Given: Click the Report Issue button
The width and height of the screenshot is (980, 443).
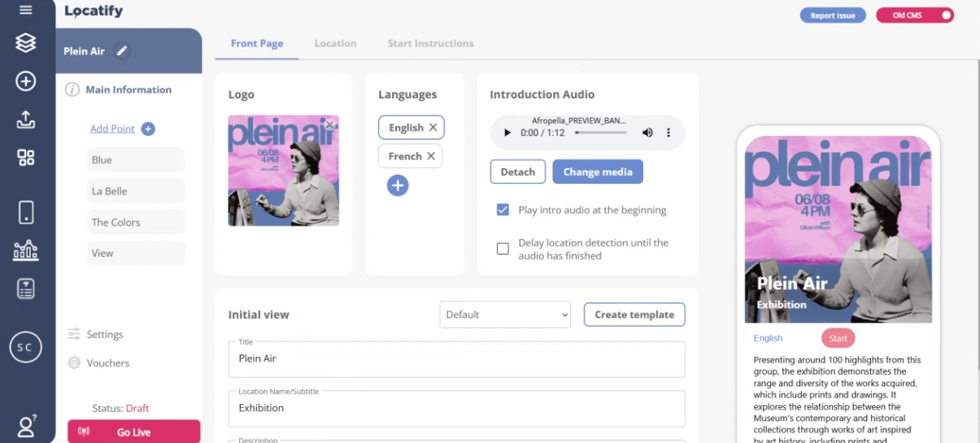Looking at the screenshot, I should (x=833, y=15).
